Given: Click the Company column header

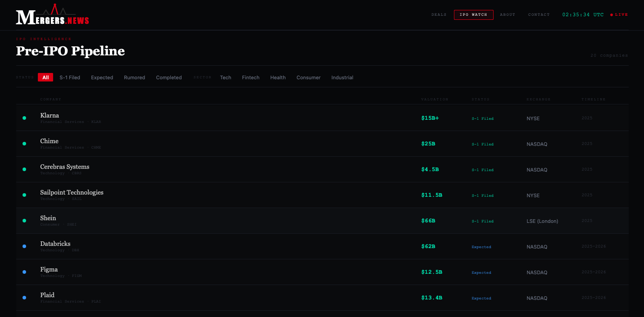Looking at the screenshot, I should [50, 99].
